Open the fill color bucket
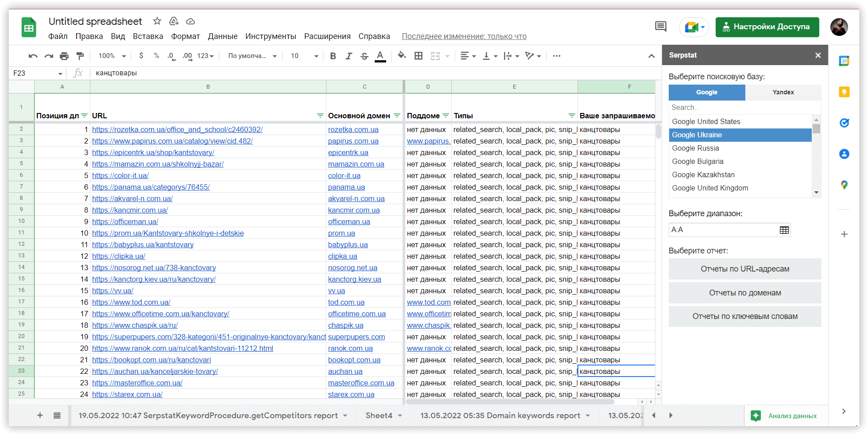This screenshot has height=435, width=868. coord(402,55)
